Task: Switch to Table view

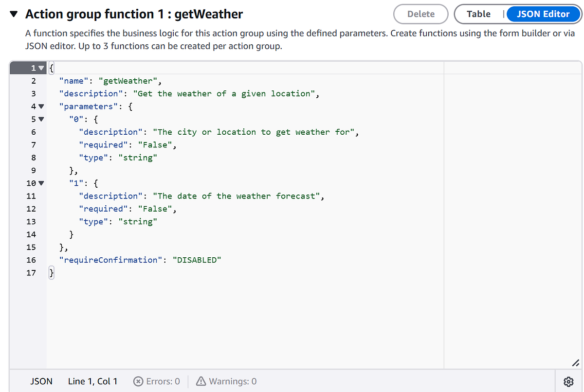Action: 478,14
